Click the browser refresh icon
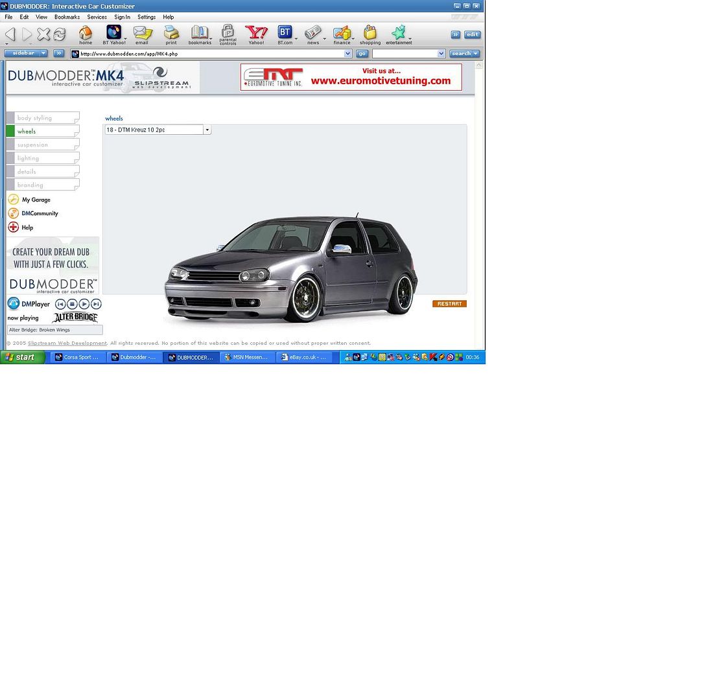This screenshot has height=700, width=728. [x=60, y=34]
